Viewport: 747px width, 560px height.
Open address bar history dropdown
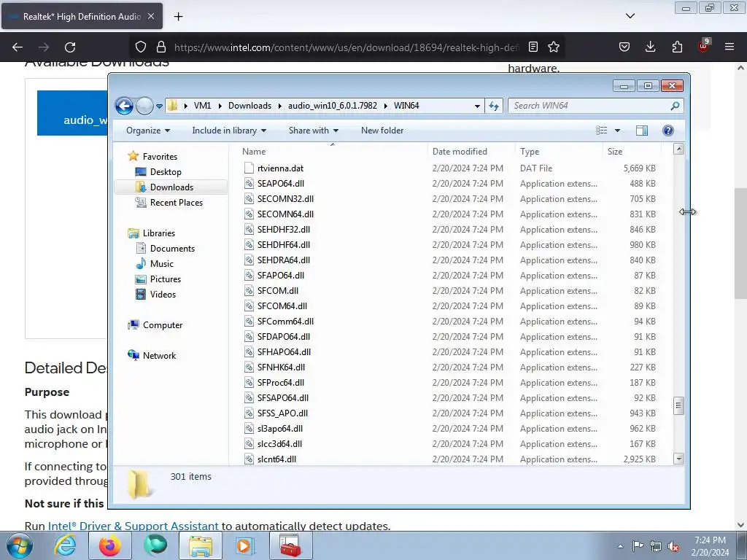tap(477, 106)
